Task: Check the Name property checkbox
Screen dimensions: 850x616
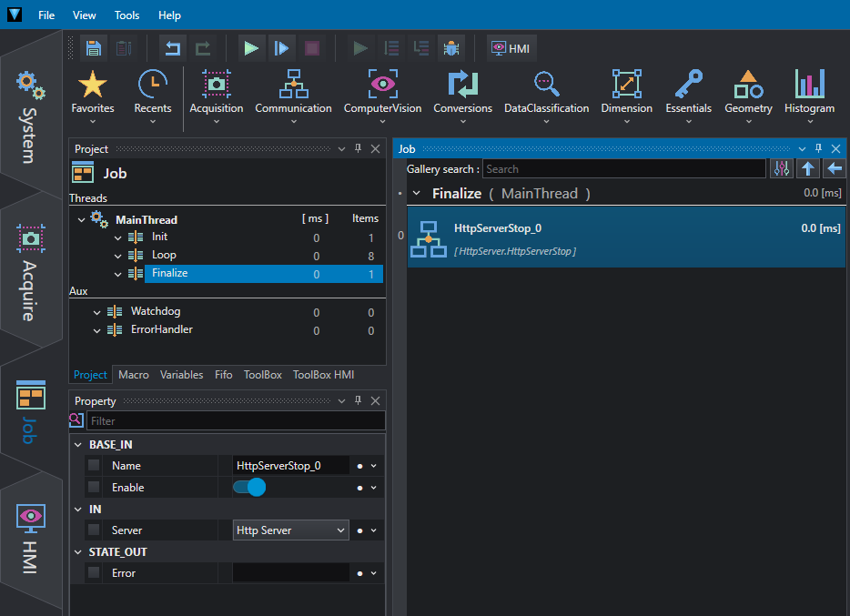Action: (94, 465)
